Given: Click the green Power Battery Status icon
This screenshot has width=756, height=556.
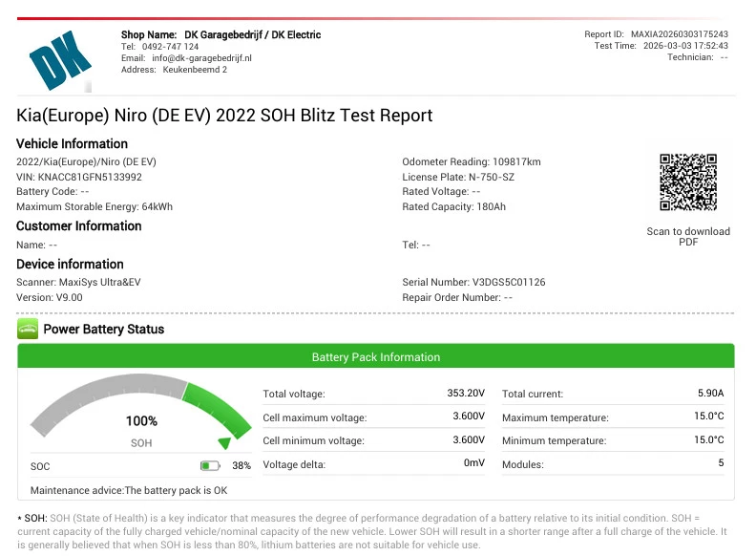Looking at the screenshot, I should pyautogui.click(x=28, y=330).
